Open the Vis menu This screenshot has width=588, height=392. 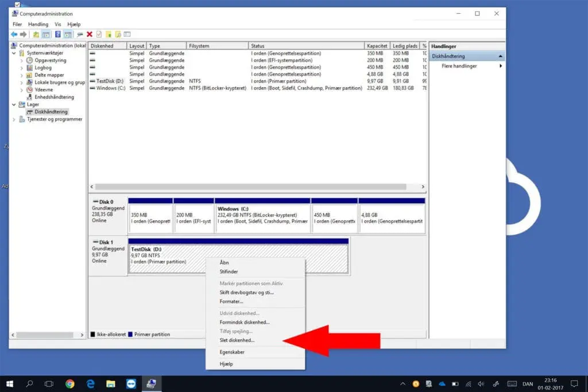[57, 25]
